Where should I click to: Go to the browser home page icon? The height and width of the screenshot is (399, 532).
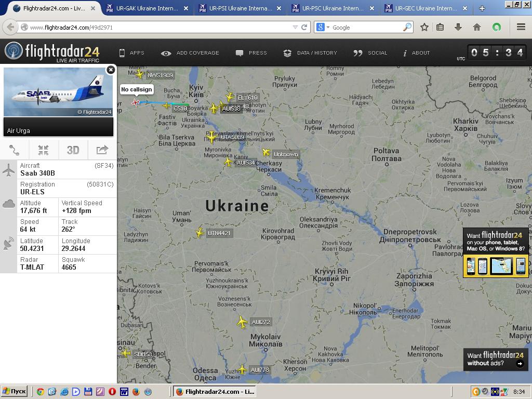click(476, 27)
